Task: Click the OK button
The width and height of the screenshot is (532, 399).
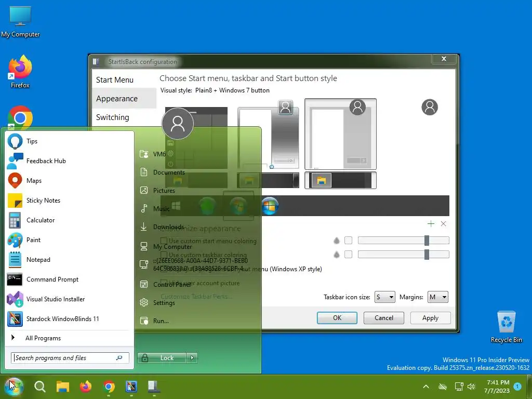Action: point(337,318)
